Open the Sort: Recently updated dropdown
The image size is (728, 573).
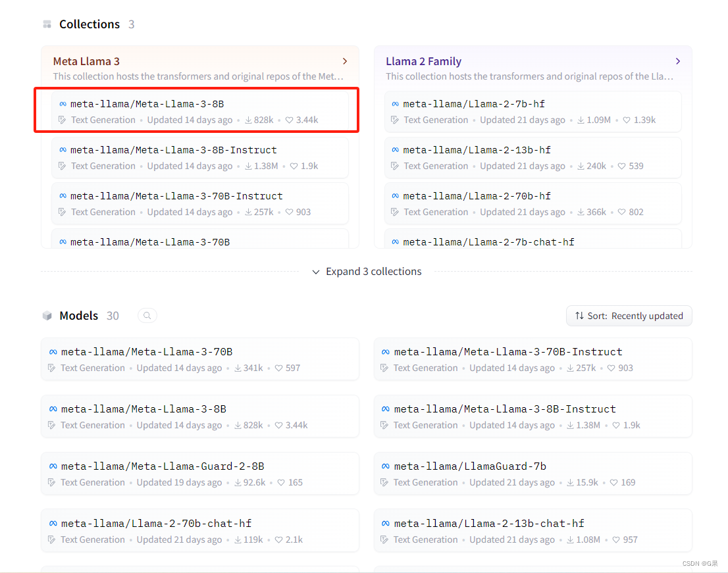click(x=629, y=316)
